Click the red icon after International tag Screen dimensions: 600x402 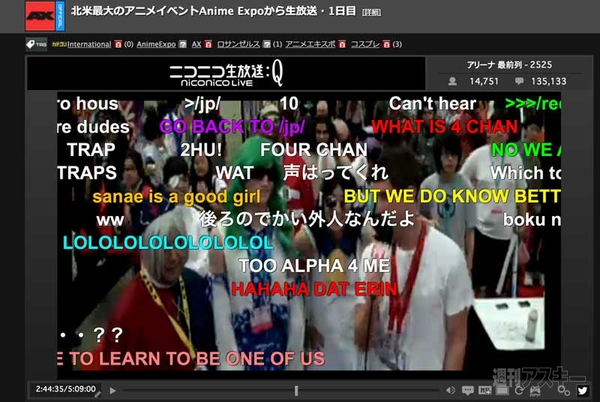(118, 44)
